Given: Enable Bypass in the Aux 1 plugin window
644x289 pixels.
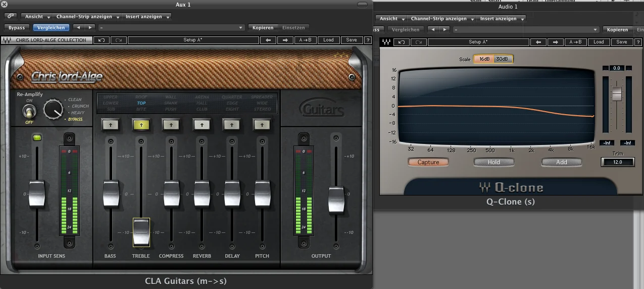Looking at the screenshot, I should pyautogui.click(x=17, y=28).
